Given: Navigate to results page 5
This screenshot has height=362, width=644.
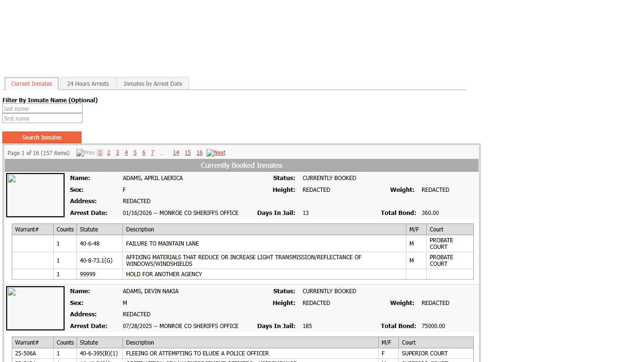Looking at the screenshot, I should tap(135, 153).
